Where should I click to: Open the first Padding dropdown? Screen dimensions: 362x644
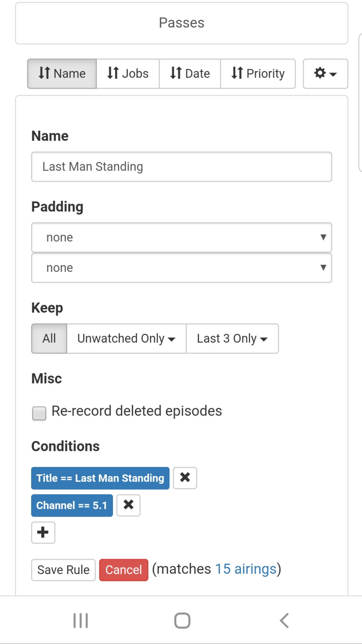[182, 237]
